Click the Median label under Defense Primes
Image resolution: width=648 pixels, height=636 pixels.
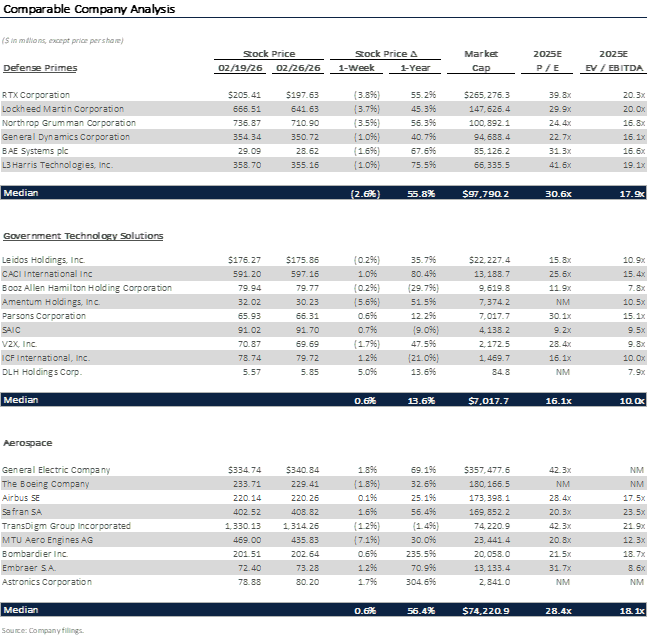(20, 192)
